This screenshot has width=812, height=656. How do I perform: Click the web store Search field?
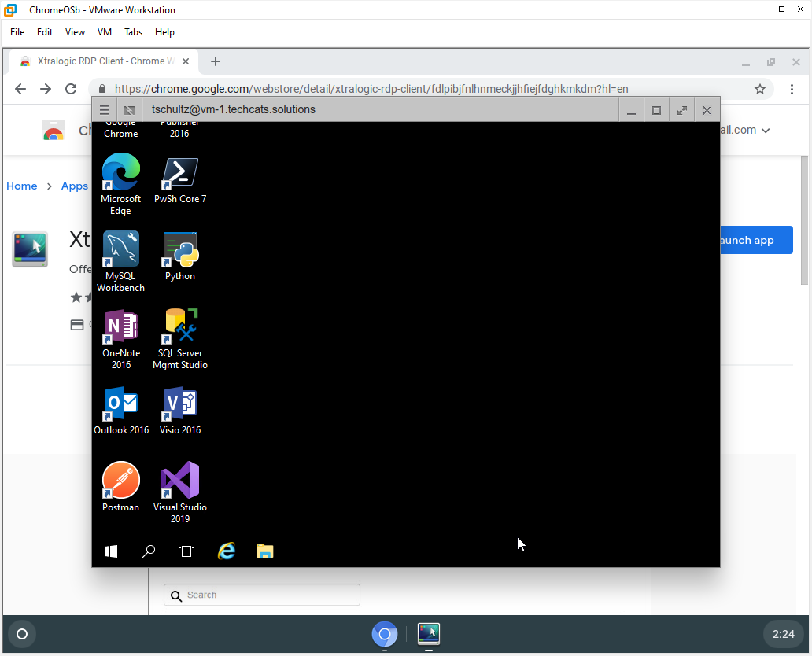pos(262,595)
